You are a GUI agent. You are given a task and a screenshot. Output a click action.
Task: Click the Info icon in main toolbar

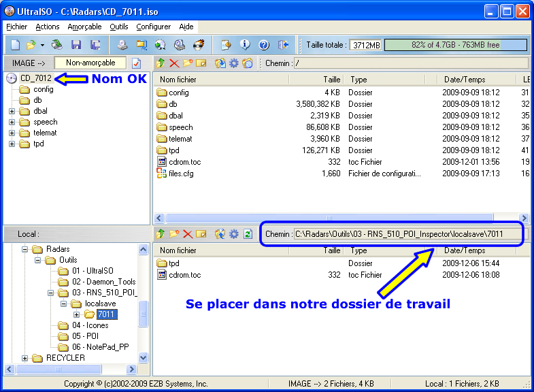246,45
